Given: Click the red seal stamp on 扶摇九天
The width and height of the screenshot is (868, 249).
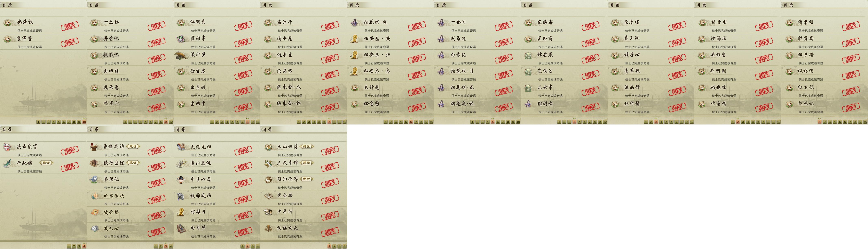Looking at the screenshot, I should pyautogui.click(x=330, y=232).
